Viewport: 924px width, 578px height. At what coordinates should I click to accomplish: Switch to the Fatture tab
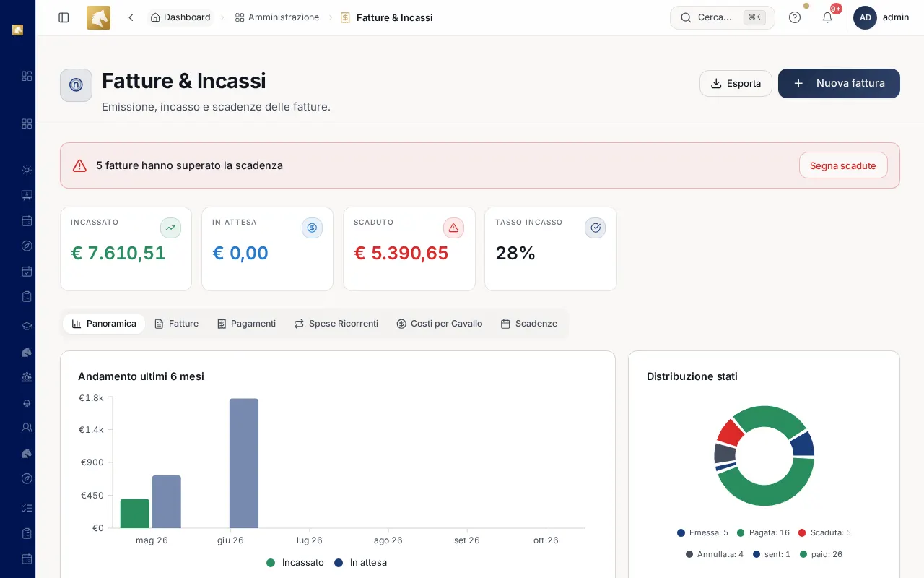click(x=176, y=324)
